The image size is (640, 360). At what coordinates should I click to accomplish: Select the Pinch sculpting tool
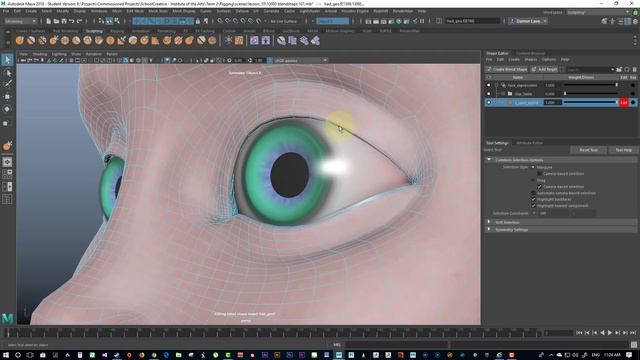pos(65,40)
